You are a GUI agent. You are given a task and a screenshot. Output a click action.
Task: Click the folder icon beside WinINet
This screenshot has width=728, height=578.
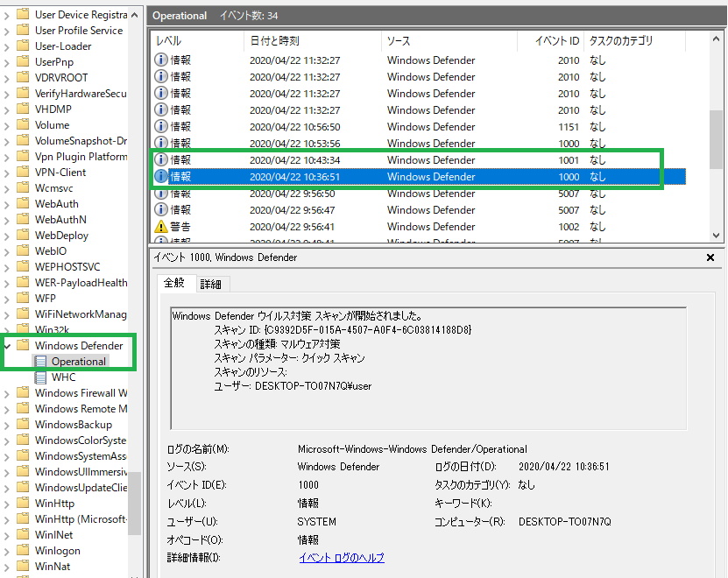pyautogui.click(x=23, y=534)
